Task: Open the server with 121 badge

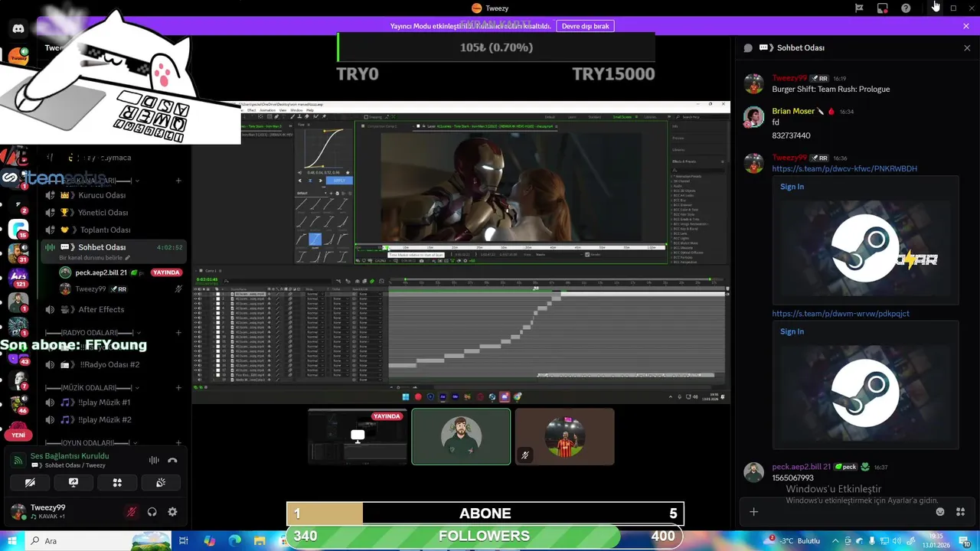Action: pos(18,276)
